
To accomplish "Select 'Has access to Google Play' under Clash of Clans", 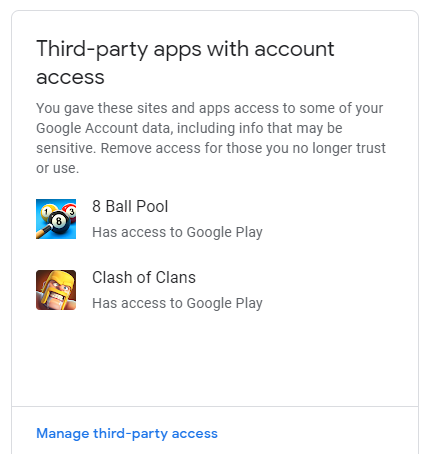I will [177, 303].
